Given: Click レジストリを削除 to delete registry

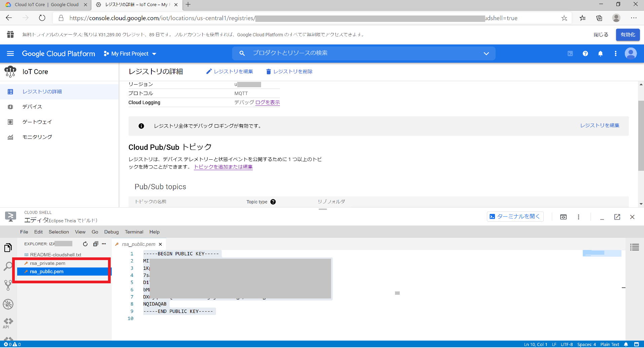Looking at the screenshot, I should click(289, 71).
